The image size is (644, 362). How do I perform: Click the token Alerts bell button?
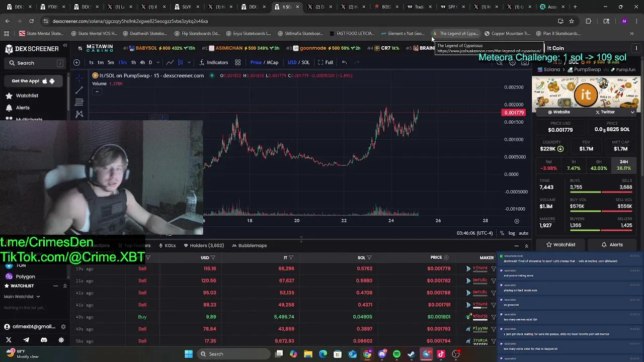click(612, 245)
